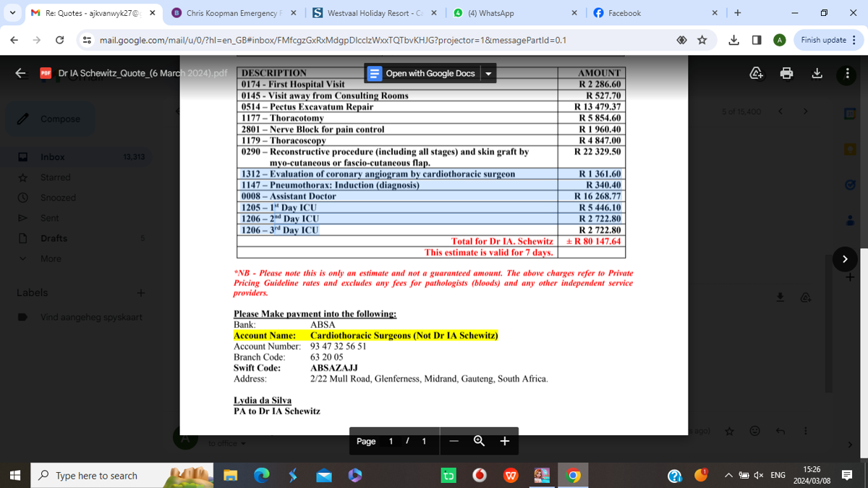Image resolution: width=868 pixels, height=488 pixels.
Task: Bookmark this page with the star
Action: tap(702, 41)
